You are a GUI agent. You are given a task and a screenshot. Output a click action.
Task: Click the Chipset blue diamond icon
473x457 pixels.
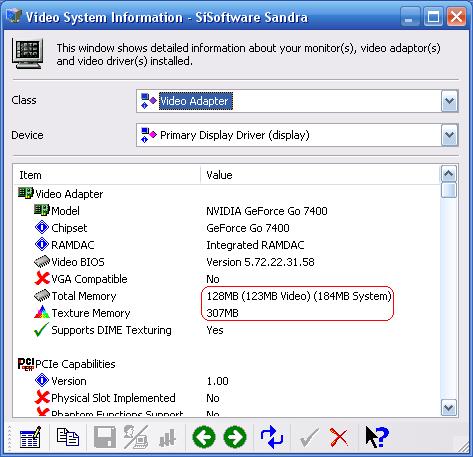coord(42,227)
